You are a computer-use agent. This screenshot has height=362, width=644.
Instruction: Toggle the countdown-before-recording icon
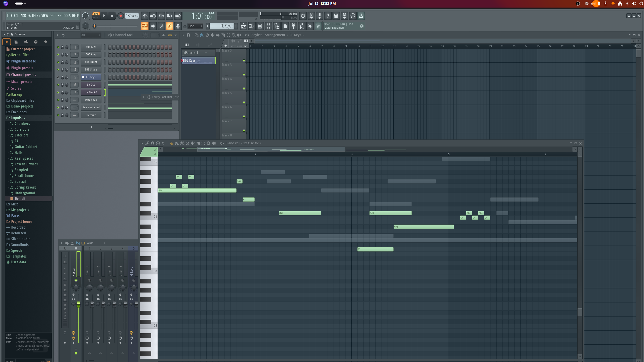[161, 16]
